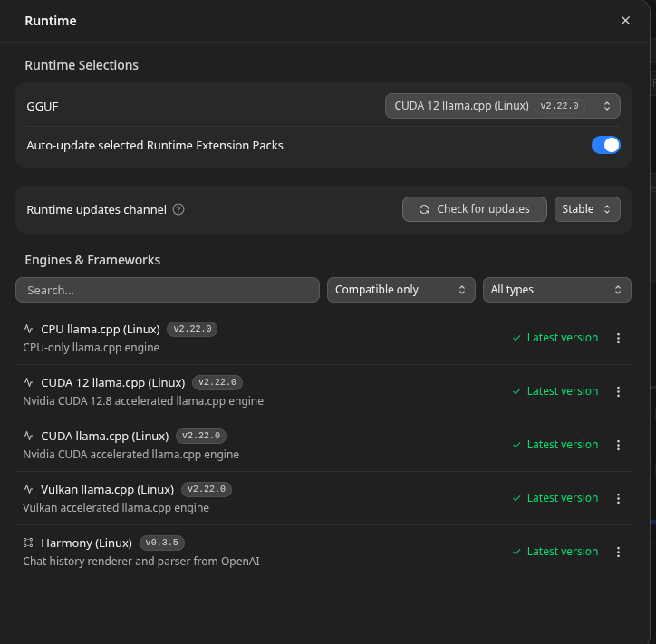Expand the Compatible only filter dropdown
Image resolution: width=656 pixels, height=644 pixels.
[x=400, y=290]
